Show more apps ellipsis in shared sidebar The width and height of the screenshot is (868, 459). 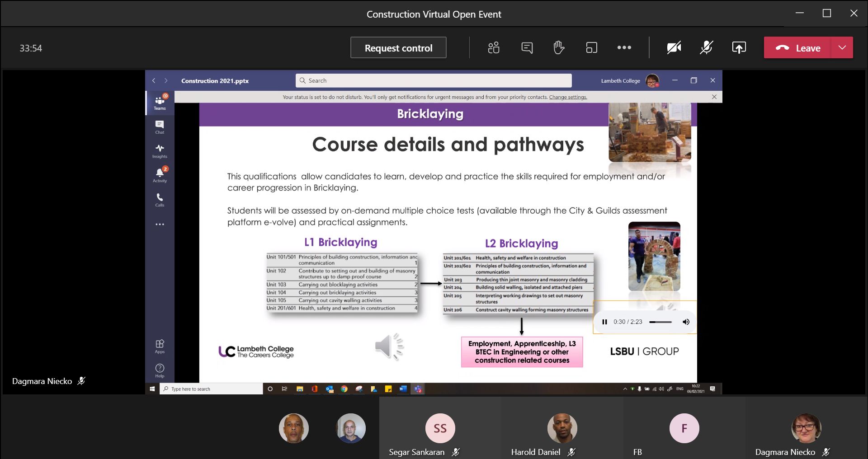coord(160,224)
